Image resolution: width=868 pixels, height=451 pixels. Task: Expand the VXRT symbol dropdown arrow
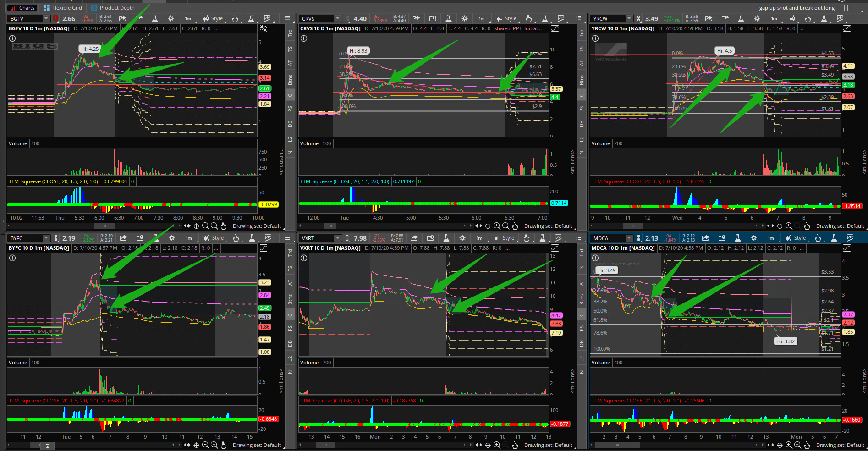point(337,238)
